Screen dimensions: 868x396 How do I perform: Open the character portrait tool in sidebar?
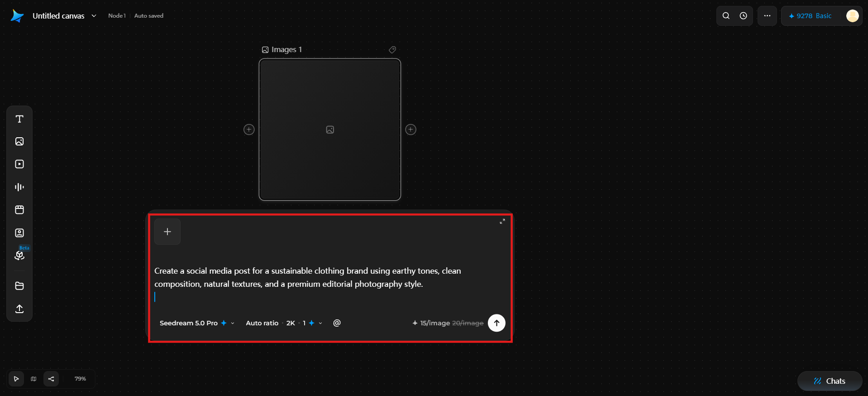pyautogui.click(x=19, y=233)
